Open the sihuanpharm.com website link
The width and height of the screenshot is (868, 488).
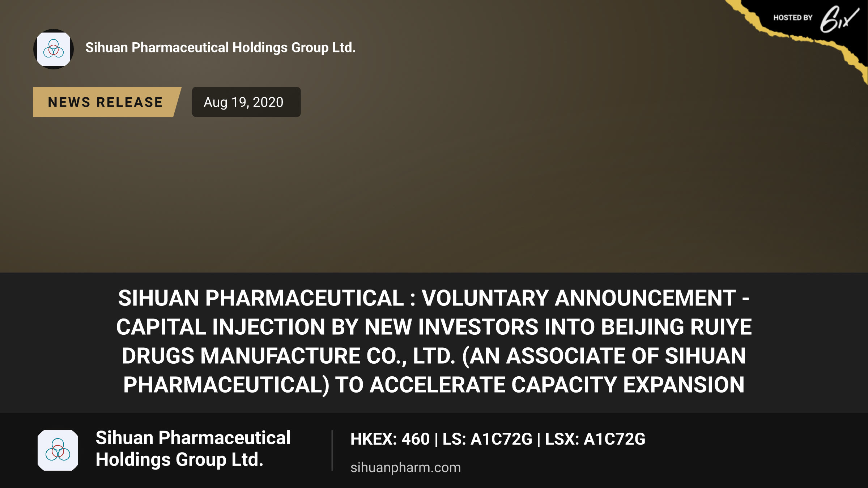point(405,467)
